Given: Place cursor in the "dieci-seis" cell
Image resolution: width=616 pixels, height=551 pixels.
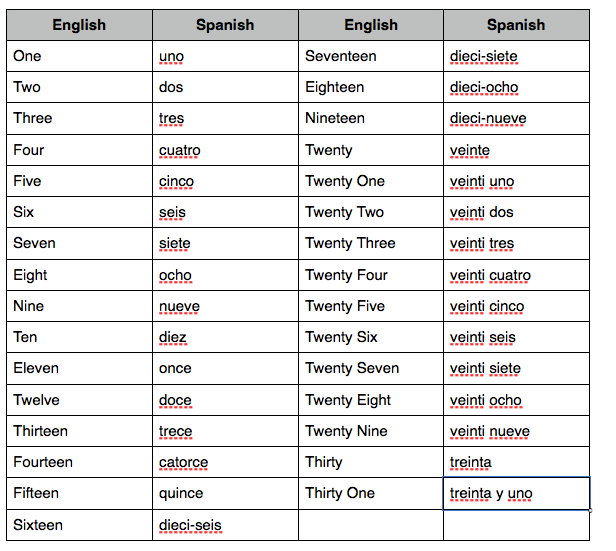Looking at the screenshot, I should point(190,525).
